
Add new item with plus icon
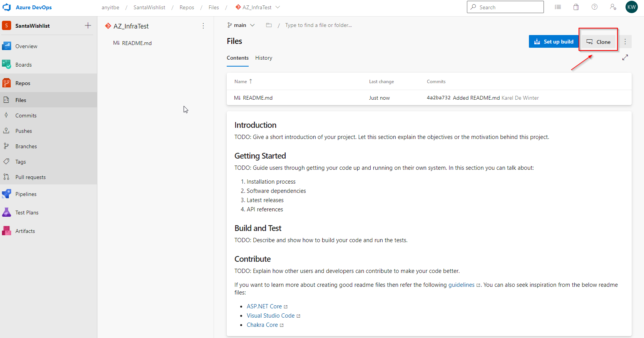(88, 25)
